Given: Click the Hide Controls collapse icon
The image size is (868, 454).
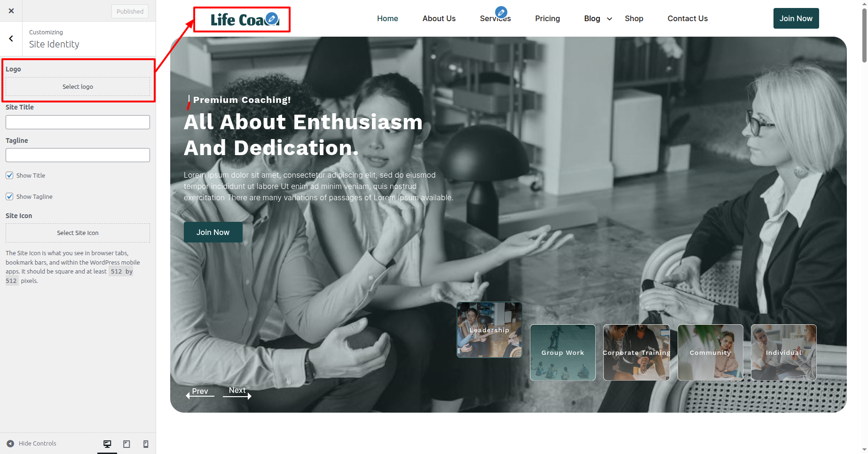Looking at the screenshot, I should pos(10,444).
